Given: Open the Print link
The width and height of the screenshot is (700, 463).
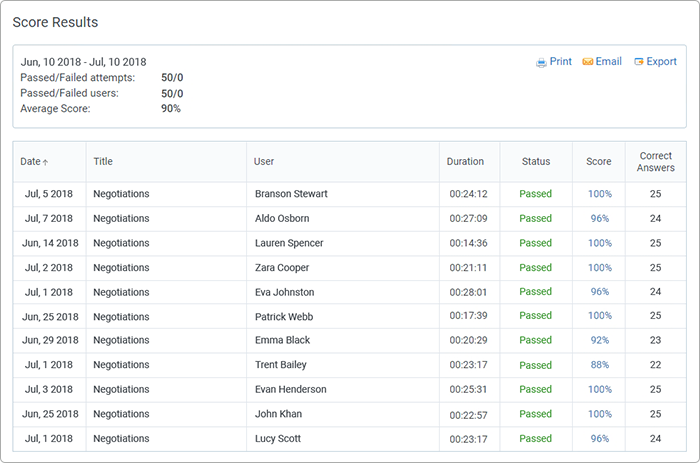Looking at the screenshot, I should pos(560,61).
